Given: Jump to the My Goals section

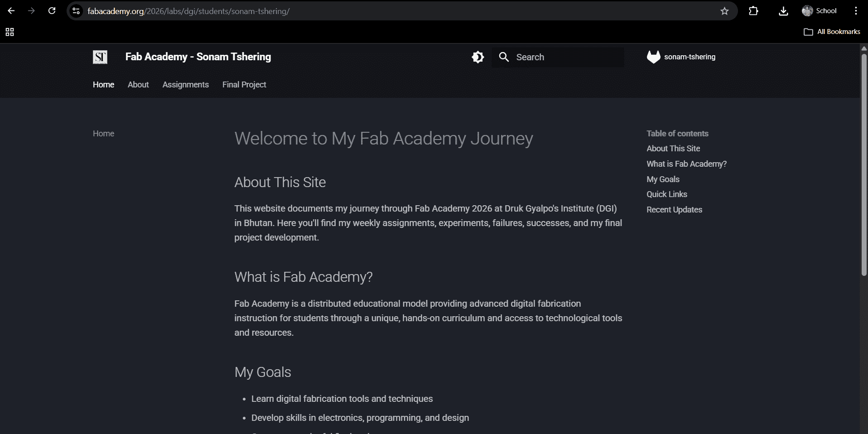Looking at the screenshot, I should point(663,179).
